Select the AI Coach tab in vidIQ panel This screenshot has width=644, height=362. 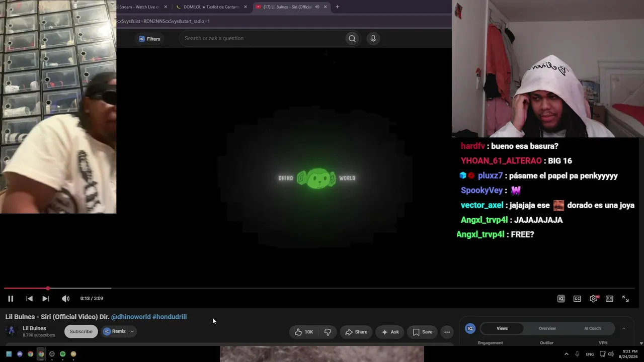(592, 328)
